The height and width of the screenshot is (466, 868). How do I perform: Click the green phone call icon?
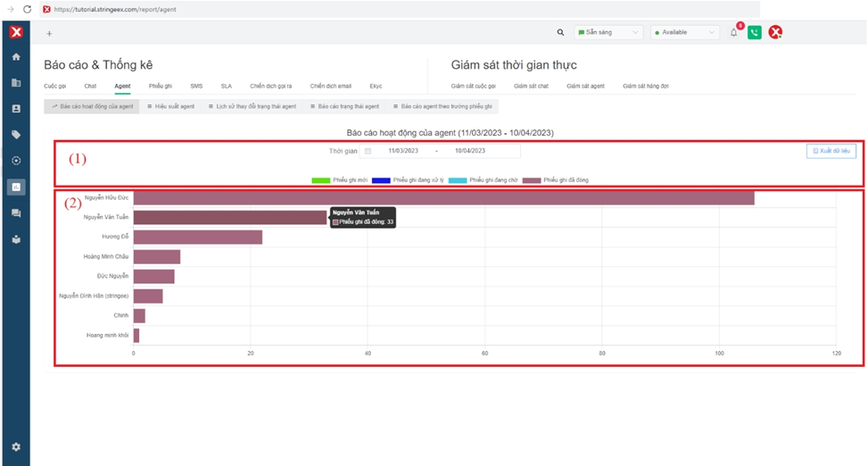pyautogui.click(x=755, y=33)
